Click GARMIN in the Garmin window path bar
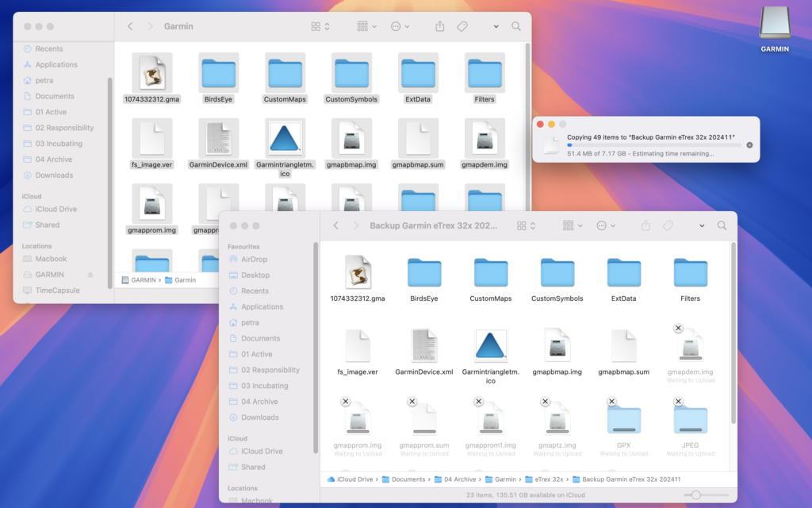Viewport: 812px width, 508px height. [139, 280]
